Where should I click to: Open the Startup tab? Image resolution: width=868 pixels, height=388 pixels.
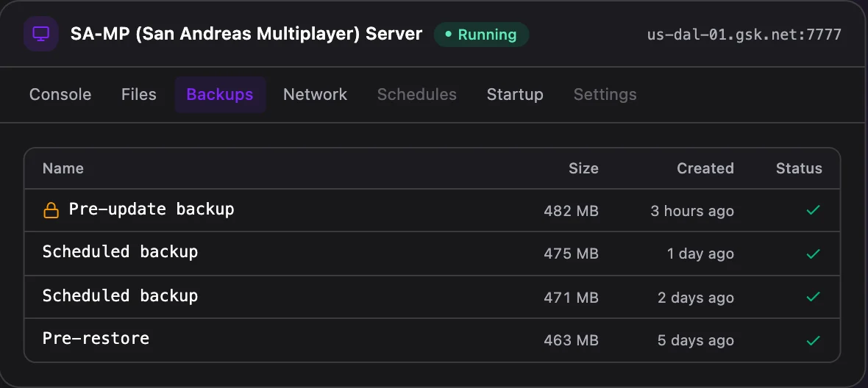[515, 95]
